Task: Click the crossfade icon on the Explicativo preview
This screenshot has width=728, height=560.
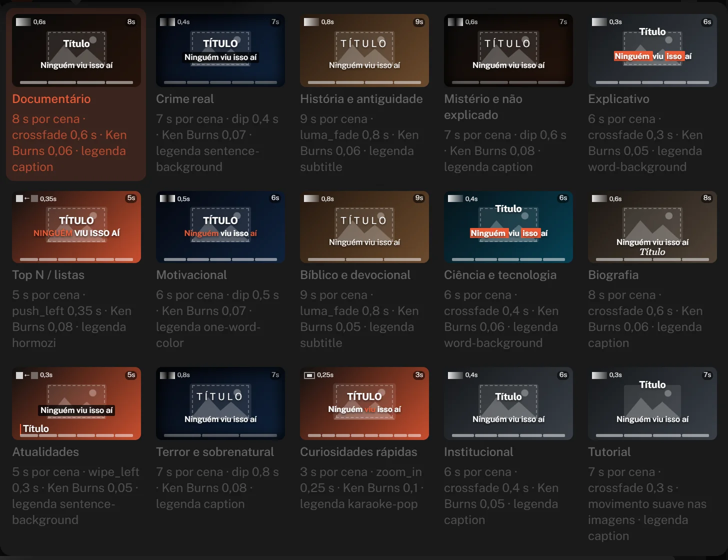Action: tap(599, 22)
